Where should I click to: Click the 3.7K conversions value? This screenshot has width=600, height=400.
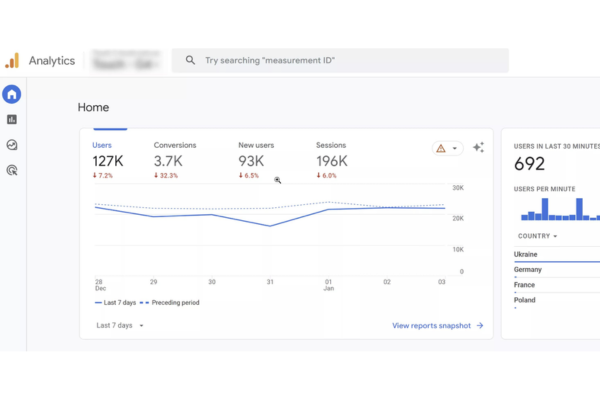pos(168,161)
